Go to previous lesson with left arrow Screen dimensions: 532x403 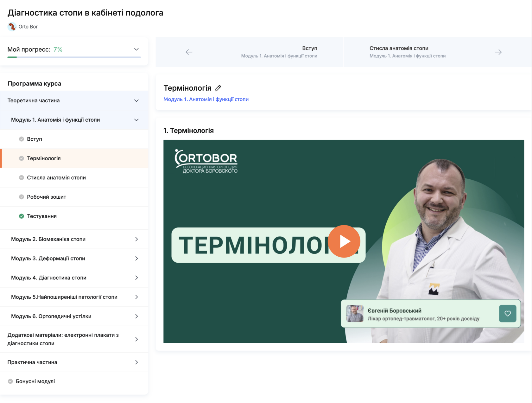click(x=189, y=52)
